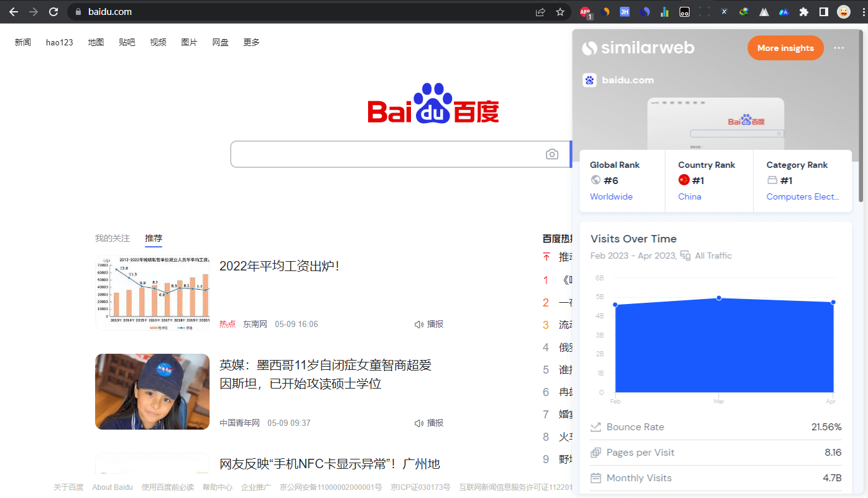The height and width of the screenshot is (498, 868).
Task: Open the Chrome extensions puzzle icon
Action: point(804,12)
